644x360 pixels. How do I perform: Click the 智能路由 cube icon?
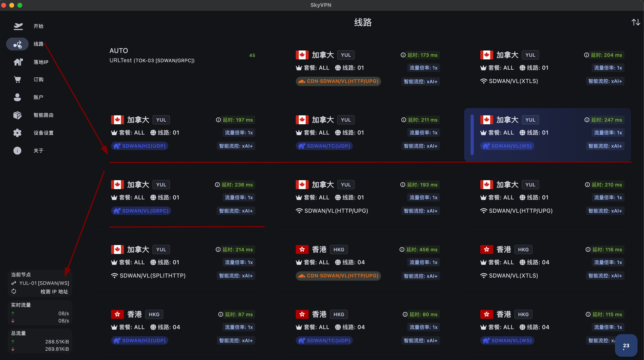coord(18,115)
